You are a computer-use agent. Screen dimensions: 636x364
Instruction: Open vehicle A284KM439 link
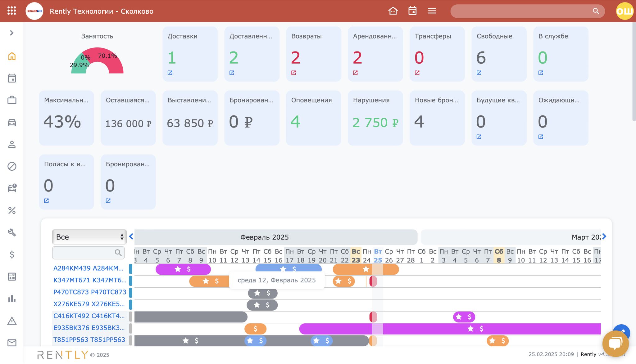[x=88, y=268]
